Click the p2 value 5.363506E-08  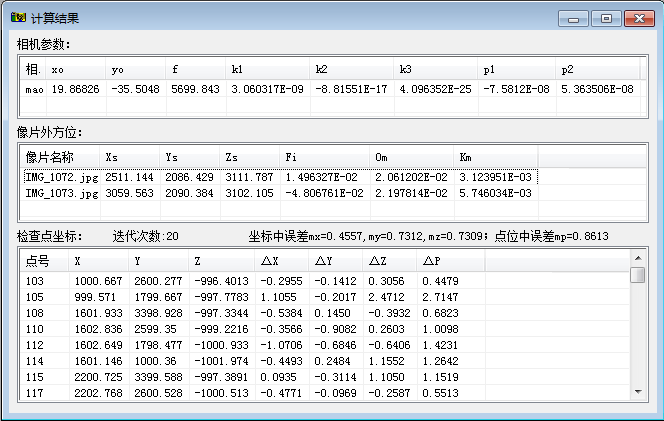(x=597, y=89)
